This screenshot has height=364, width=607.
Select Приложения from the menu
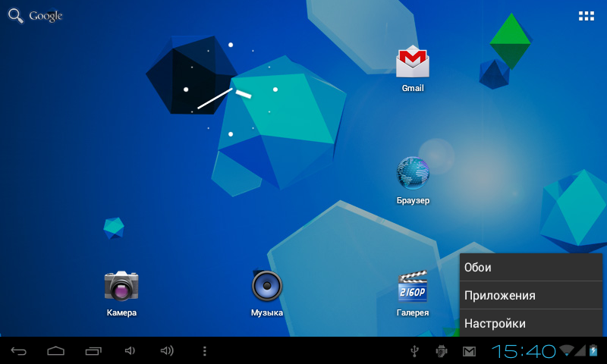[530, 295]
